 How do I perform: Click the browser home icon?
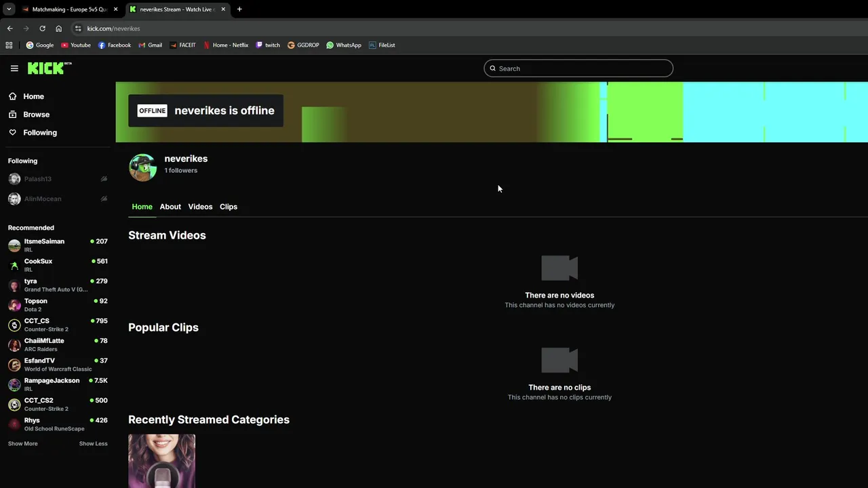click(x=58, y=28)
